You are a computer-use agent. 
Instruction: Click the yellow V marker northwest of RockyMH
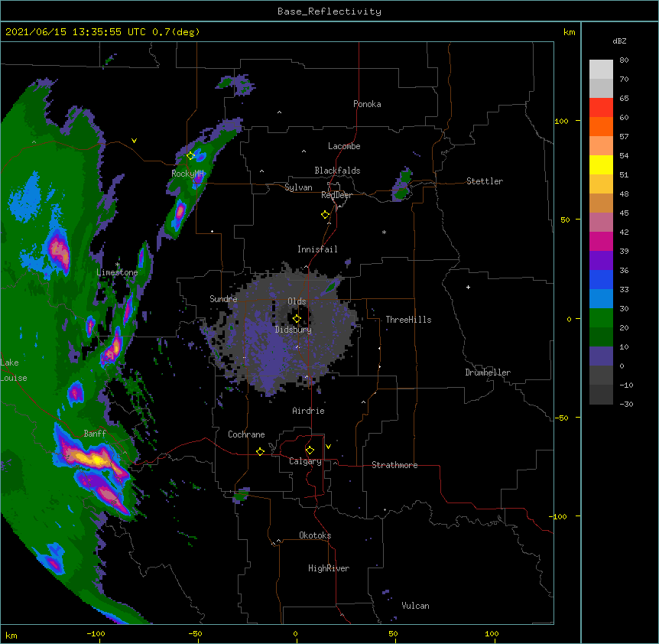click(x=134, y=141)
